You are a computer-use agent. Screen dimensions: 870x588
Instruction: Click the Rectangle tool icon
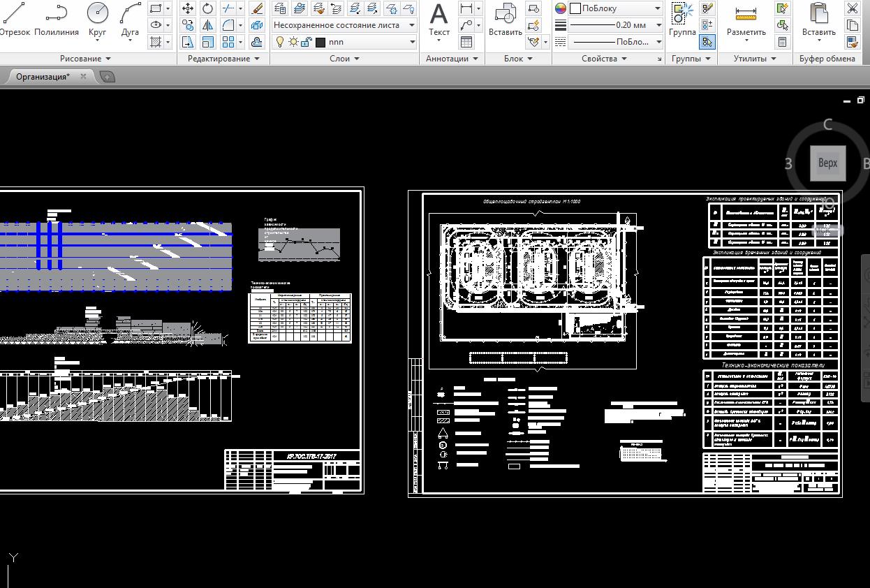coord(156,8)
